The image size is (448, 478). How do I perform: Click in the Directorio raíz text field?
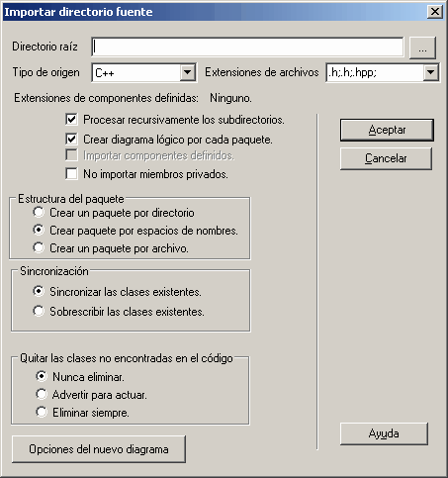247,47
